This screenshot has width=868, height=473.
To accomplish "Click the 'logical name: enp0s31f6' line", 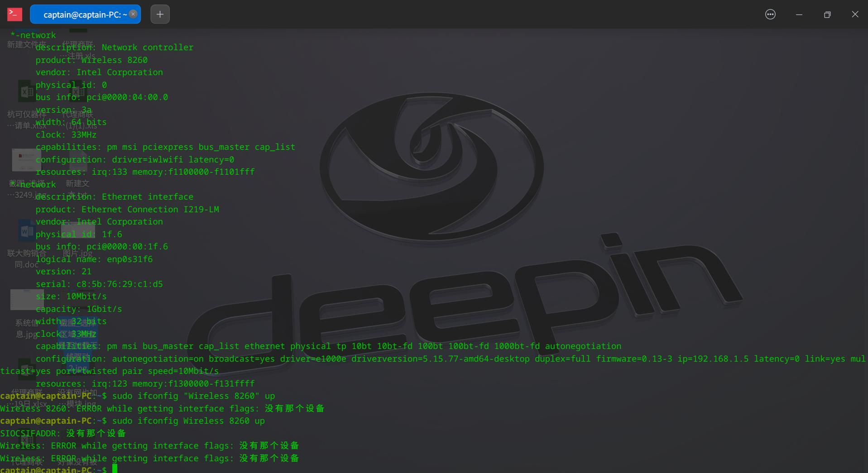I will (94, 259).
